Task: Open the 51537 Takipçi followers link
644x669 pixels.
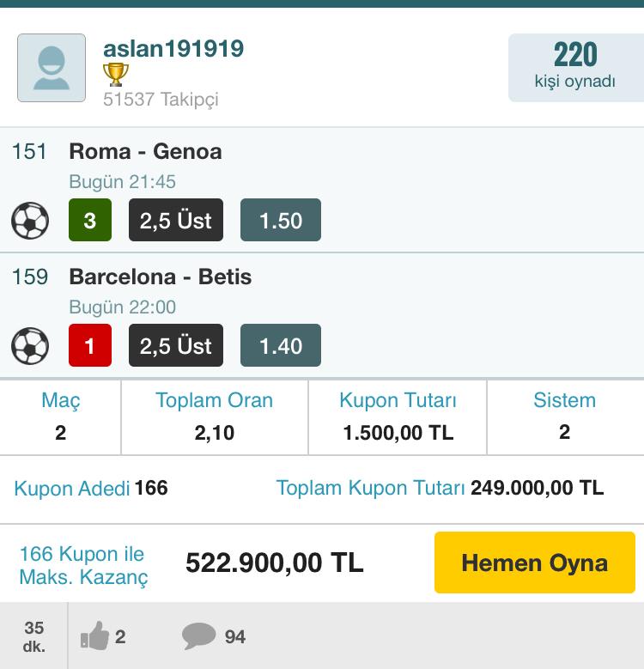Action: pyautogui.click(x=161, y=100)
